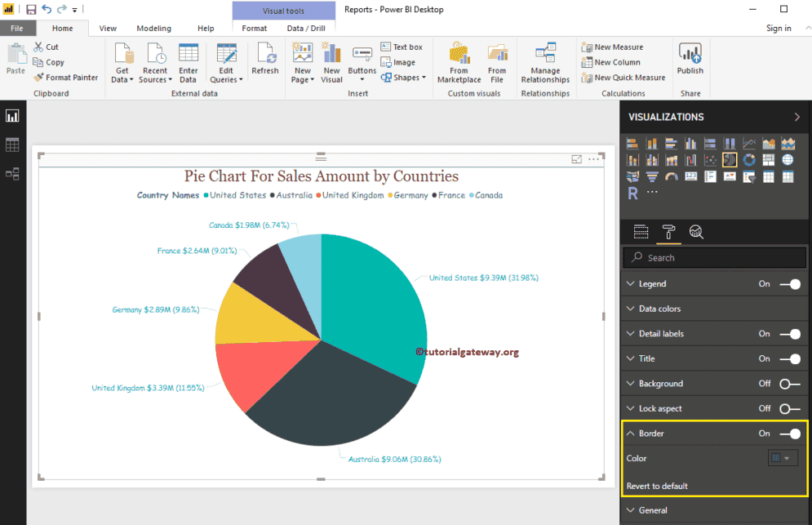Click Revert to default under Border
812x525 pixels.
(657, 486)
